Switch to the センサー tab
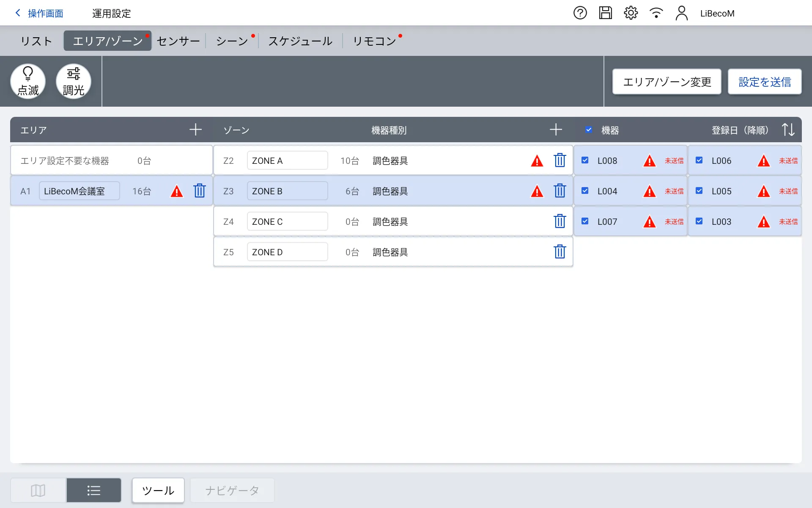Image resolution: width=812 pixels, height=508 pixels. click(178, 41)
